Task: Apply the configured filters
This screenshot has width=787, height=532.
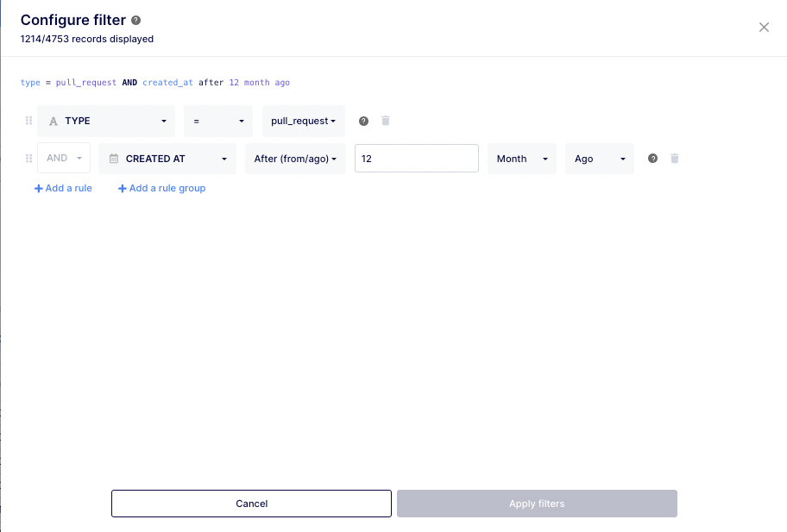Action: click(536, 504)
